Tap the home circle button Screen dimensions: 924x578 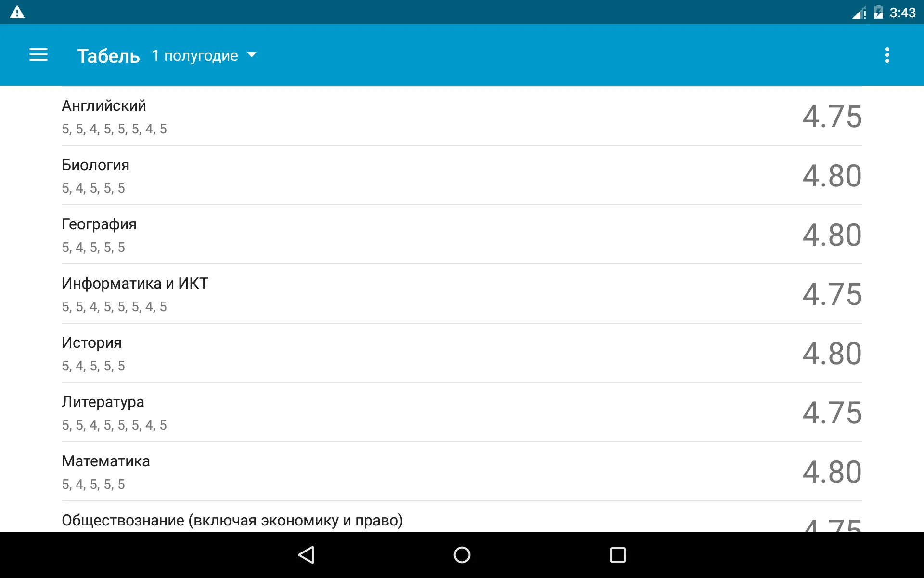coord(462,552)
